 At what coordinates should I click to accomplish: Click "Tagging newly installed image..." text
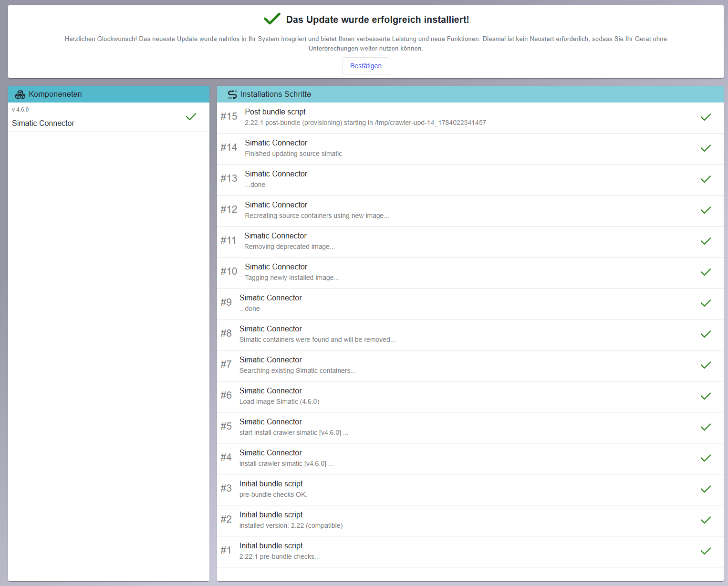pos(292,278)
